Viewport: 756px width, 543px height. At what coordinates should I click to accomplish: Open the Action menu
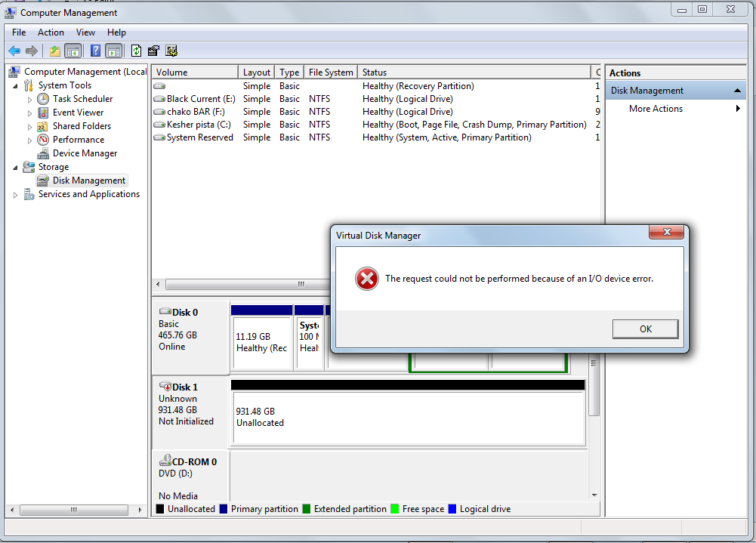[51, 32]
